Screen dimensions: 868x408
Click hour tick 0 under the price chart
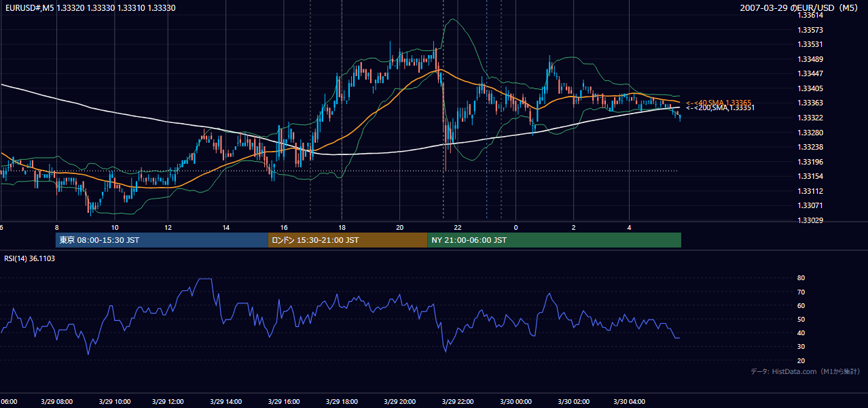pos(516,227)
